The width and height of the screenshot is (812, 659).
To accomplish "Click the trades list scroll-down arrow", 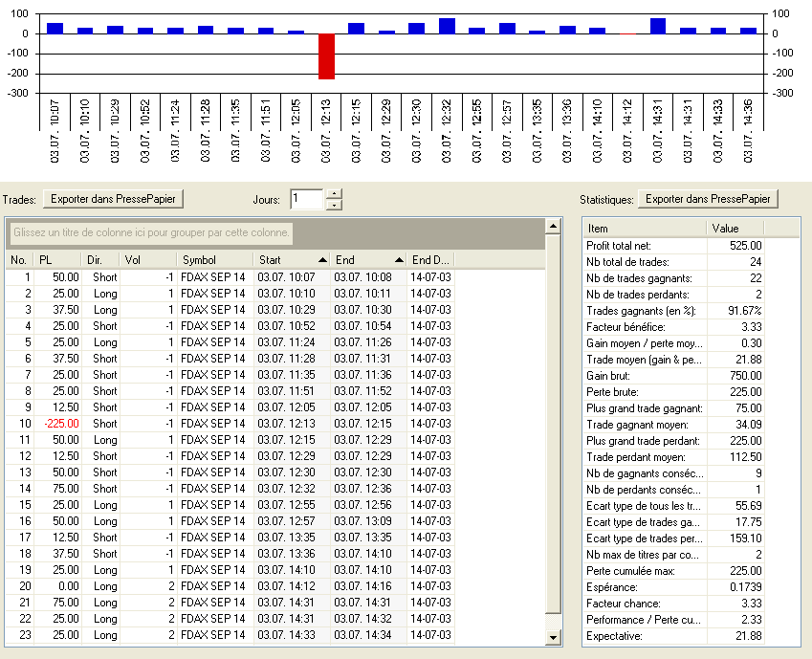I will [x=552, y=637].
